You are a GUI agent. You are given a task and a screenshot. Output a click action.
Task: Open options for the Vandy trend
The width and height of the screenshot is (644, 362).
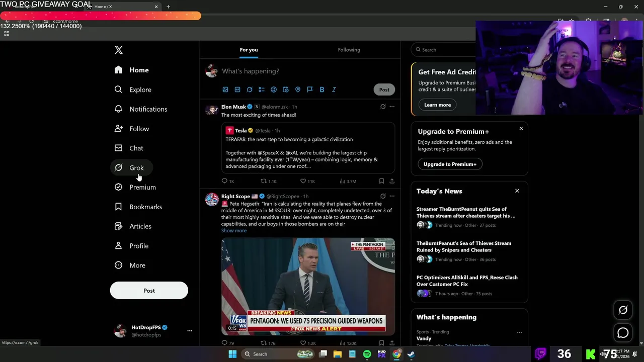[x=519, y=332]
